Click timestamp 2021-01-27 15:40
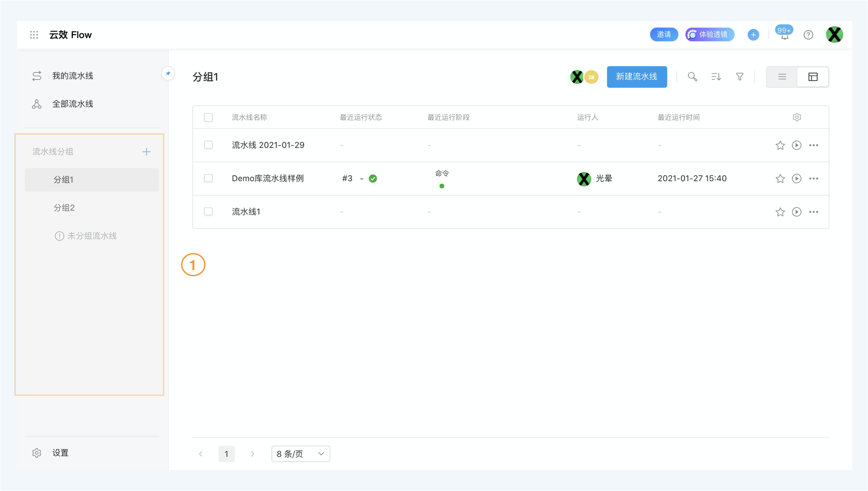This screenshot has height=491, width=868. pos(692,178)
